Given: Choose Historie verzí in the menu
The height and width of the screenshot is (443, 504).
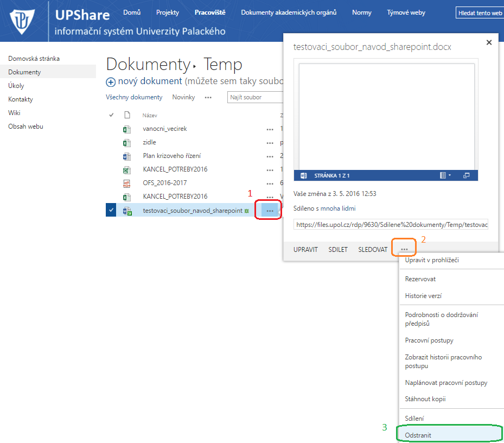Looking at the screenshot, I should pyautogui.click(x=424, y=296).
